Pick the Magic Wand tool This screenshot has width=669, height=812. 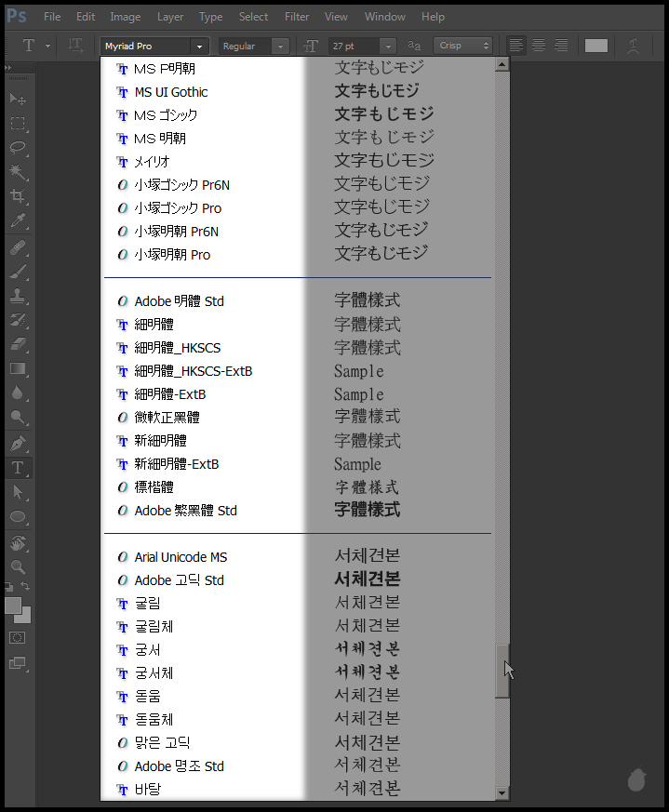pyautogui.click(x=18, y=172)
